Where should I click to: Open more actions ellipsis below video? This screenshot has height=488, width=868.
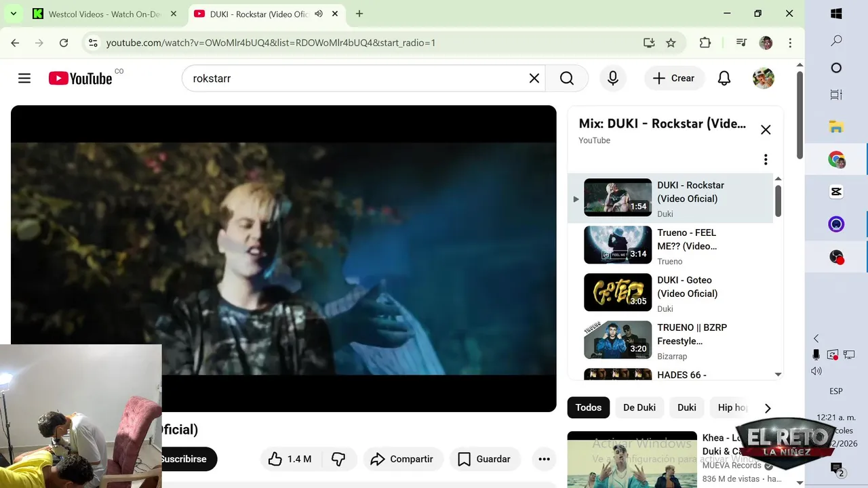pyautogui.click(x=544, y=459)
